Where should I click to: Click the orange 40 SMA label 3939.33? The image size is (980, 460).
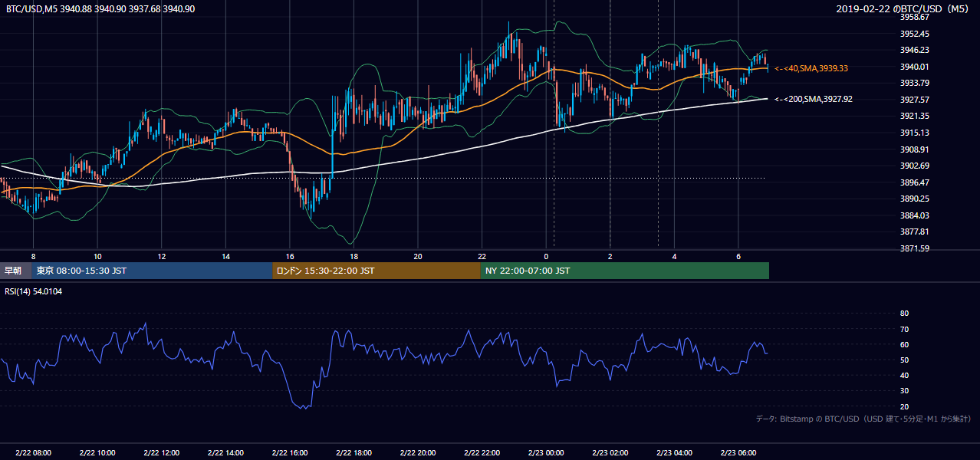click(x=811, y=68)
